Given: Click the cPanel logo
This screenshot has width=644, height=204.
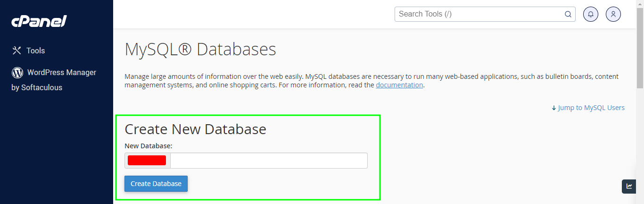Looking at the screenshot, I should [39, 21].
